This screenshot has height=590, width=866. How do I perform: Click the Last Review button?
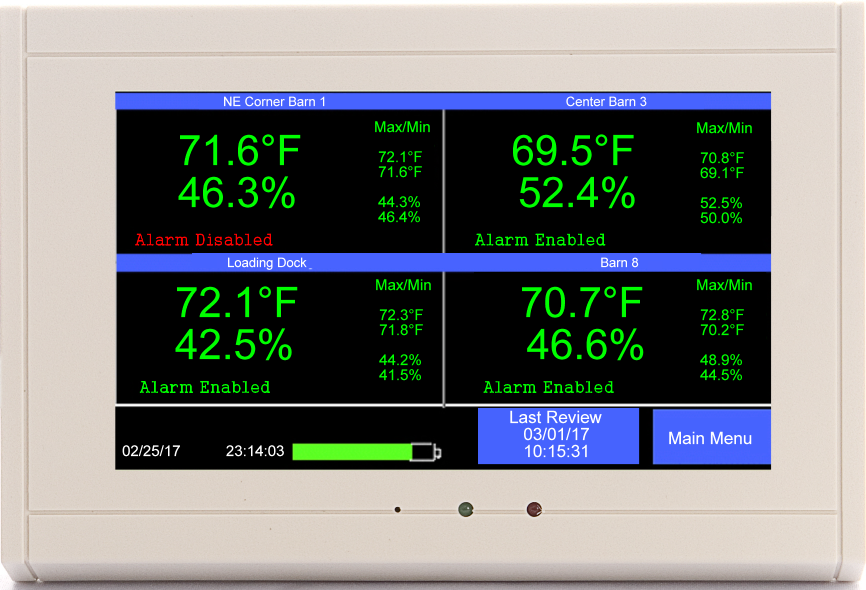tap(557, 435)
